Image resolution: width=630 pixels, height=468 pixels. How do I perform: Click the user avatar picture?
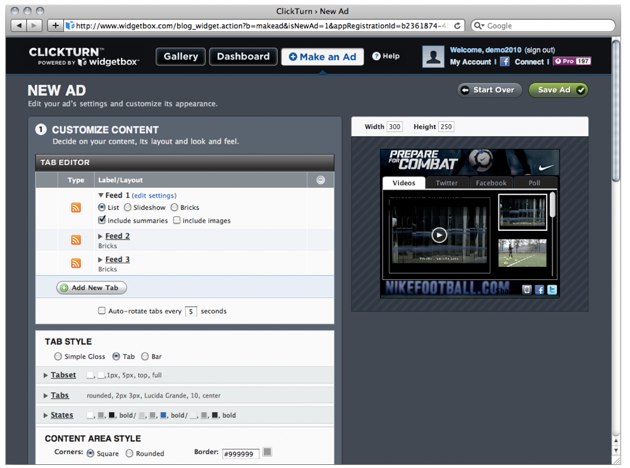[x=433, y=56]
